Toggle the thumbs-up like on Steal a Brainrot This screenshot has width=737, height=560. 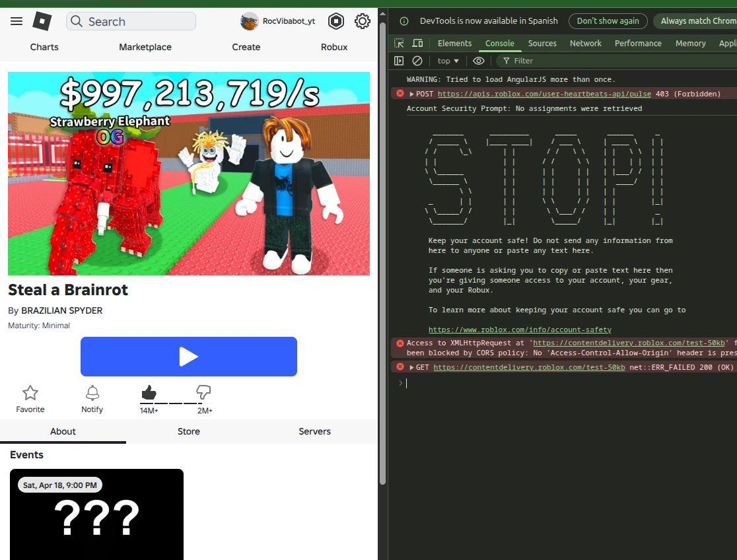tap(149, 392)
